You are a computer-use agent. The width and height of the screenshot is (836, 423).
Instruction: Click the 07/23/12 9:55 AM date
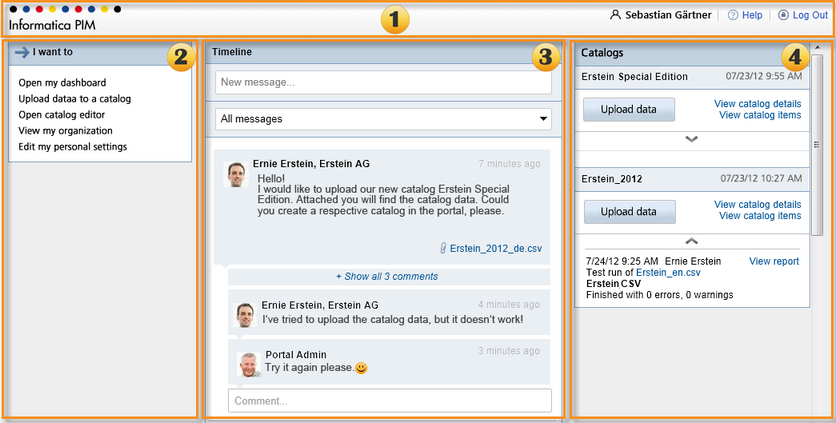(763, 76)
